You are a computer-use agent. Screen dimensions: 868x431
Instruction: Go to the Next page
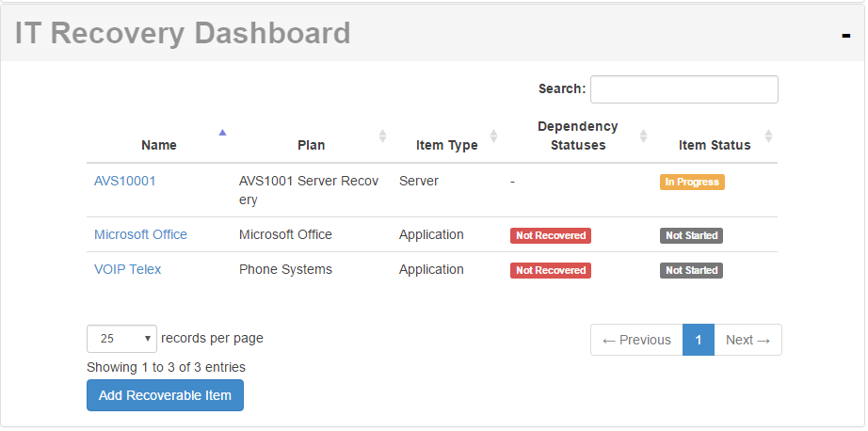point(747,340)
